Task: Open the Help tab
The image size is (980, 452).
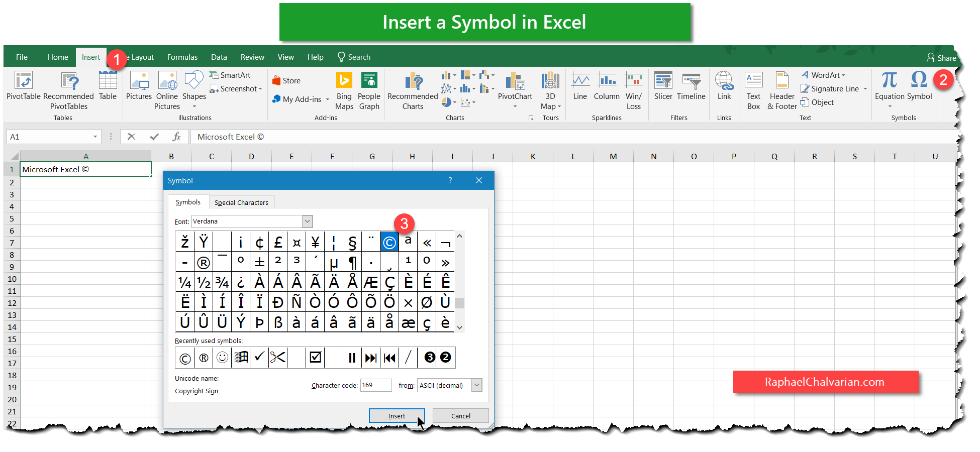Action: 316,57
